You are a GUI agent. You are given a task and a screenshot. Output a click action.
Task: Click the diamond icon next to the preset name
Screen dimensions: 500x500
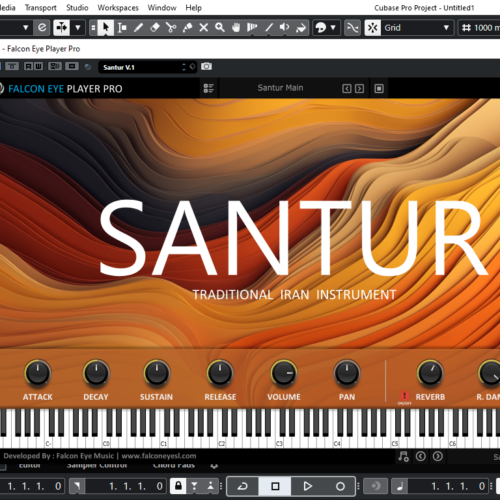click(192, 67)
